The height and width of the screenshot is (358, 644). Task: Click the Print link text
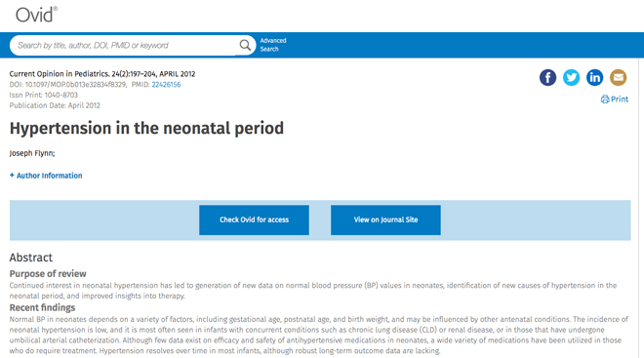coord(620,99)
